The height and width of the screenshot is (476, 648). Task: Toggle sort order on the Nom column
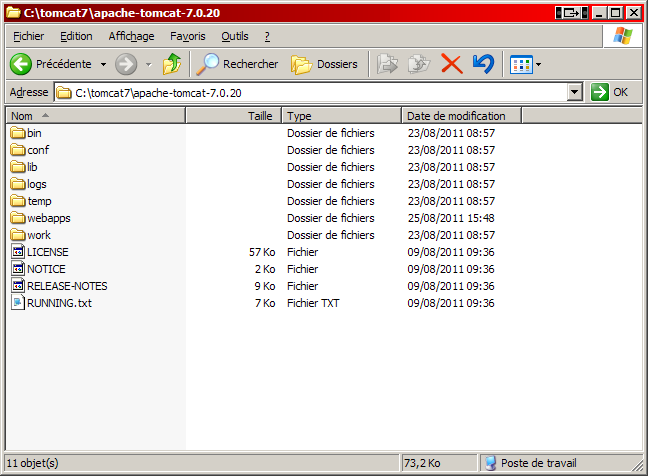[95, 116]
